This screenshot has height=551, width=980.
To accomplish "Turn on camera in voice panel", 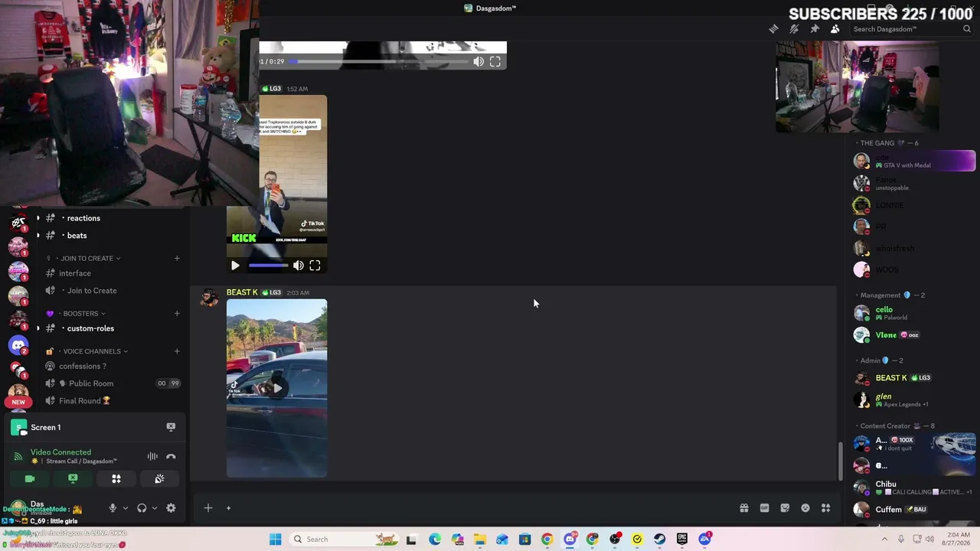I will [30, 478].
